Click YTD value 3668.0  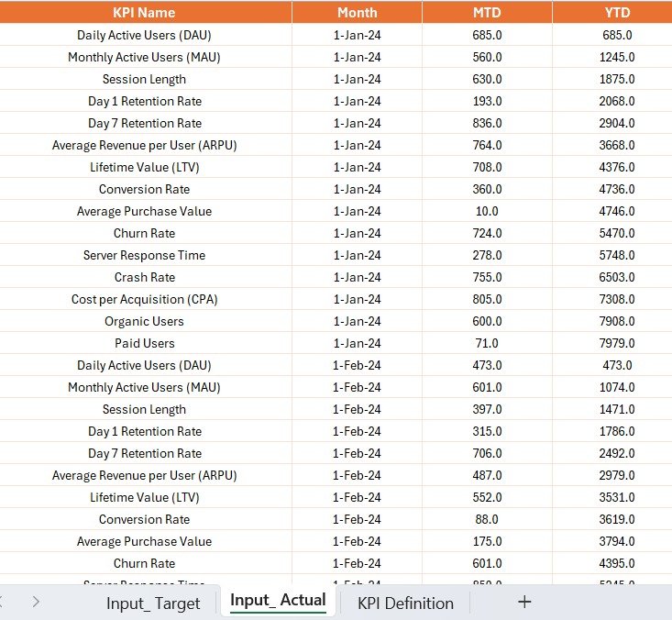(x=617, y=145)
